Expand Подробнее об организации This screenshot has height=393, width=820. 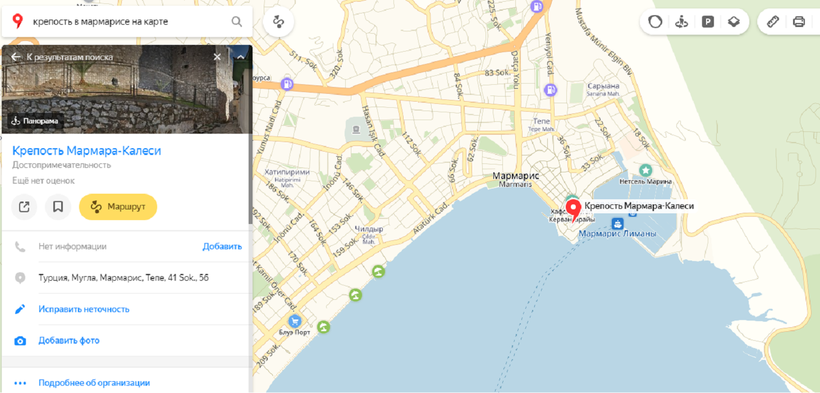point(94,383)
